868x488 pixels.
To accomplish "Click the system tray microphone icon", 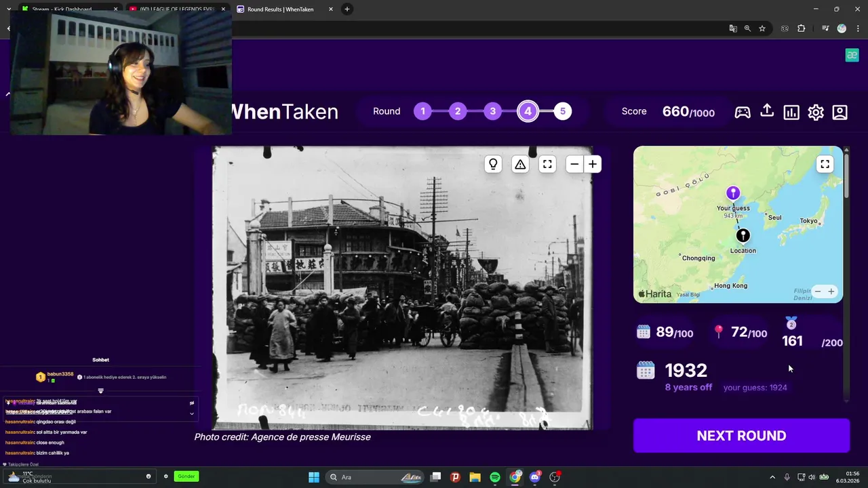I will (x=787, y=477).
